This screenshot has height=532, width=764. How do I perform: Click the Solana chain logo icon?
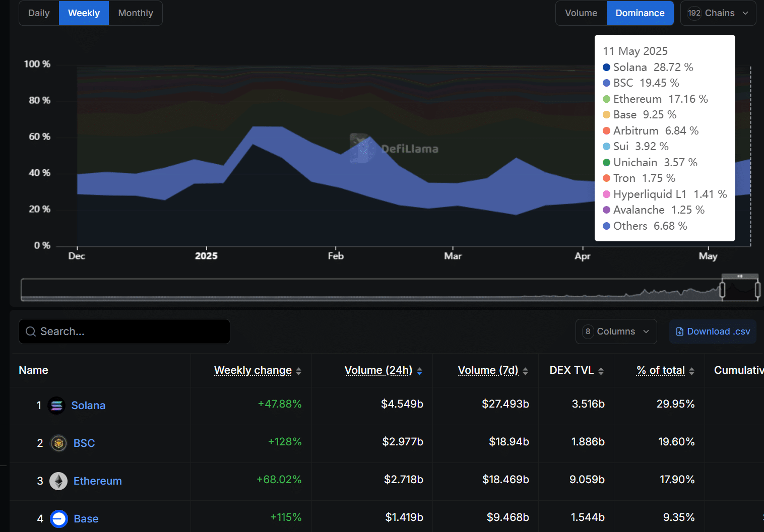click(x=56, y=406)
